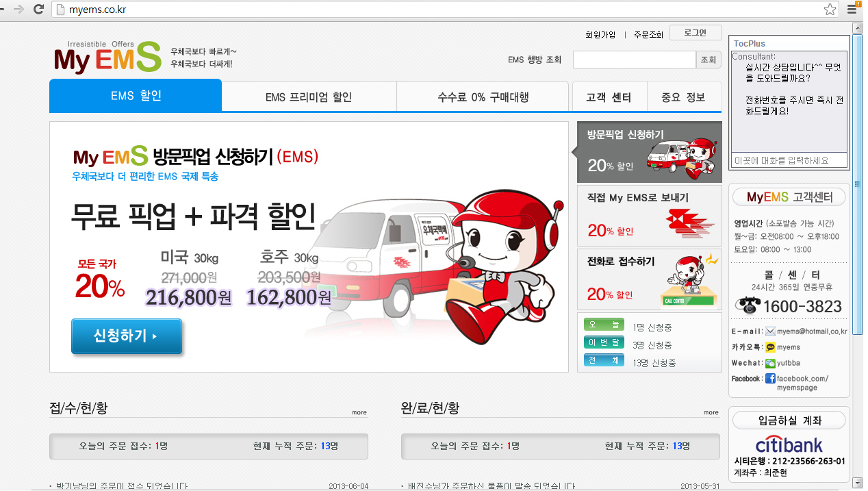The width and height of the screenshot is (868, 491).
Task: Click the phone number 1600-3823
Action: [802, 306]
